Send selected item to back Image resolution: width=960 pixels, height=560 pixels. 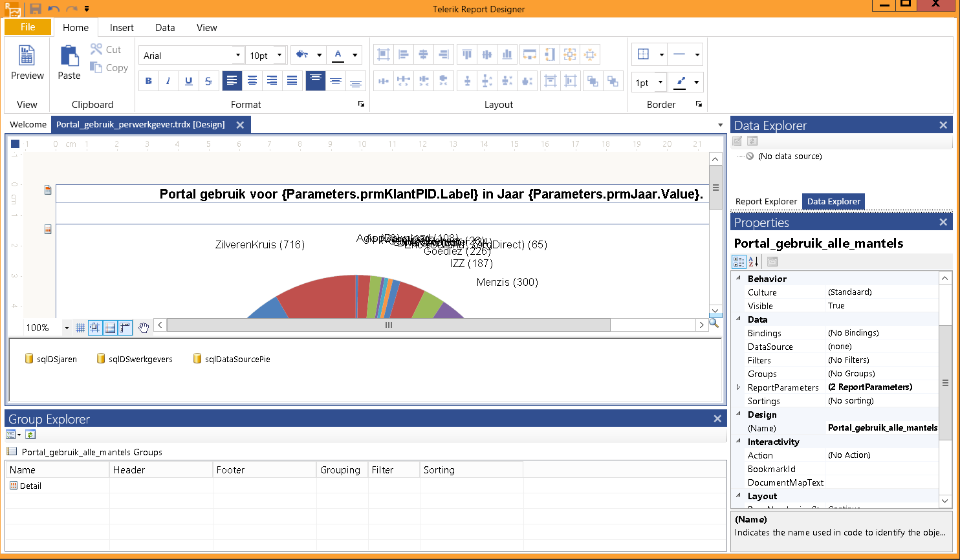612,81
